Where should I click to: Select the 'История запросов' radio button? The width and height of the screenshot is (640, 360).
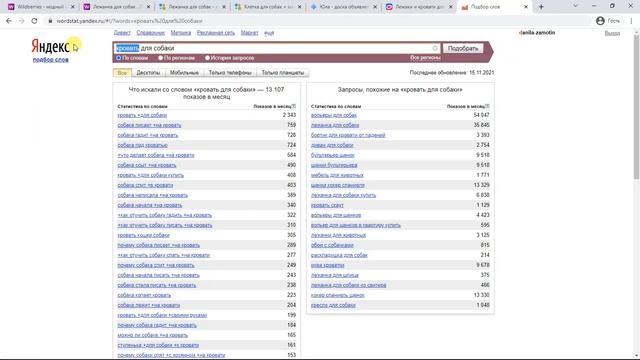pos(207,58)
